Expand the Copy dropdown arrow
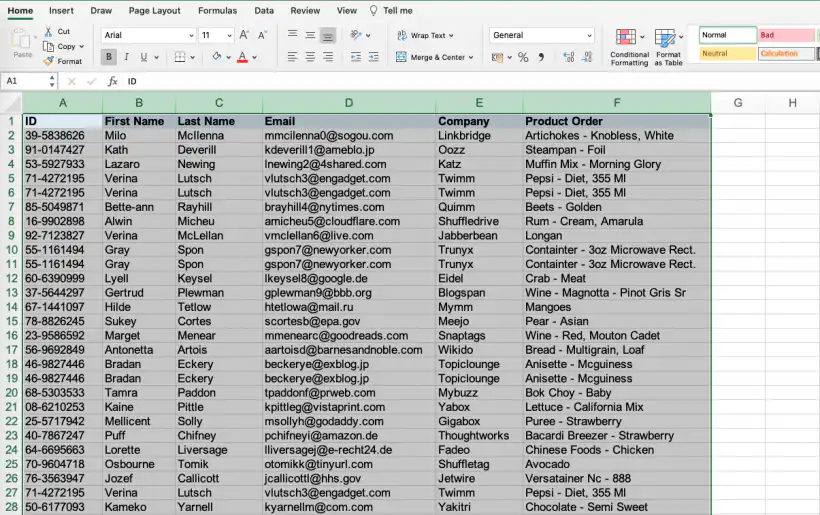Screen dimensions: 820x515 point(82,47)
